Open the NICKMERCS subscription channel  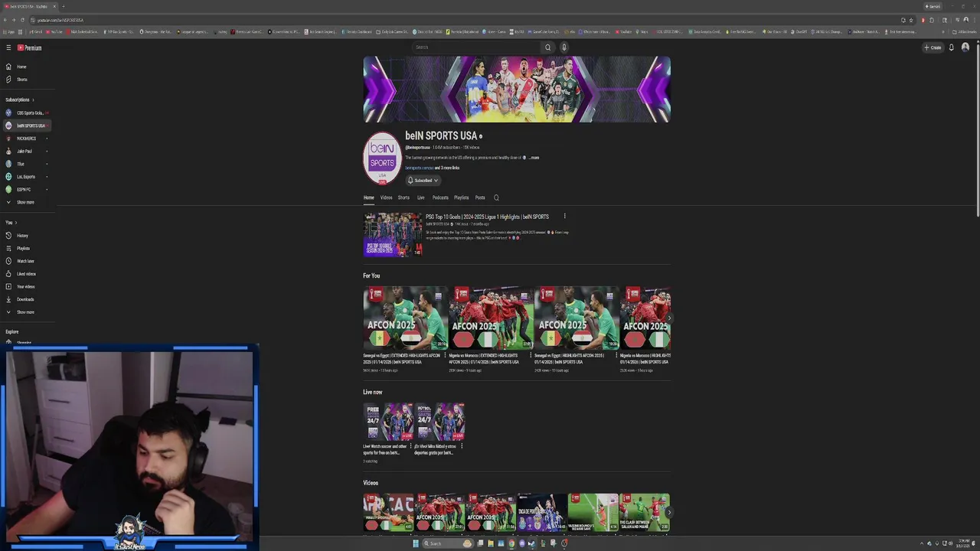(25, 139)
